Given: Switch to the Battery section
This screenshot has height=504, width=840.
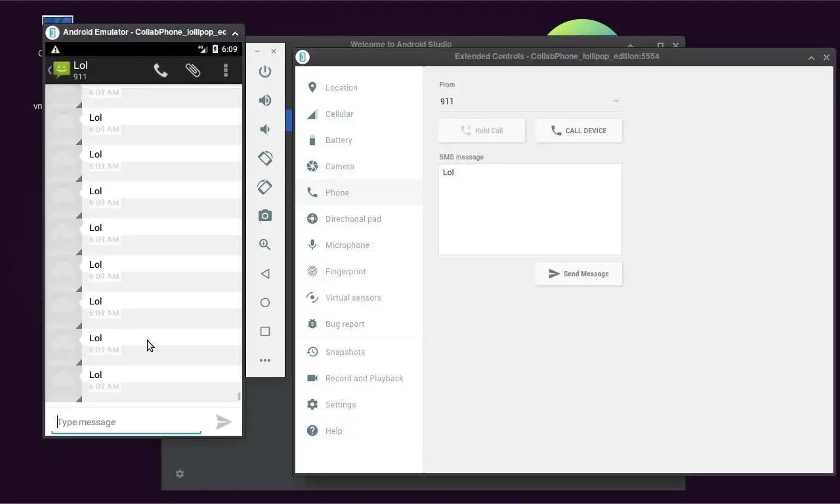Looking at the screenshot, I should coord(359,140).
